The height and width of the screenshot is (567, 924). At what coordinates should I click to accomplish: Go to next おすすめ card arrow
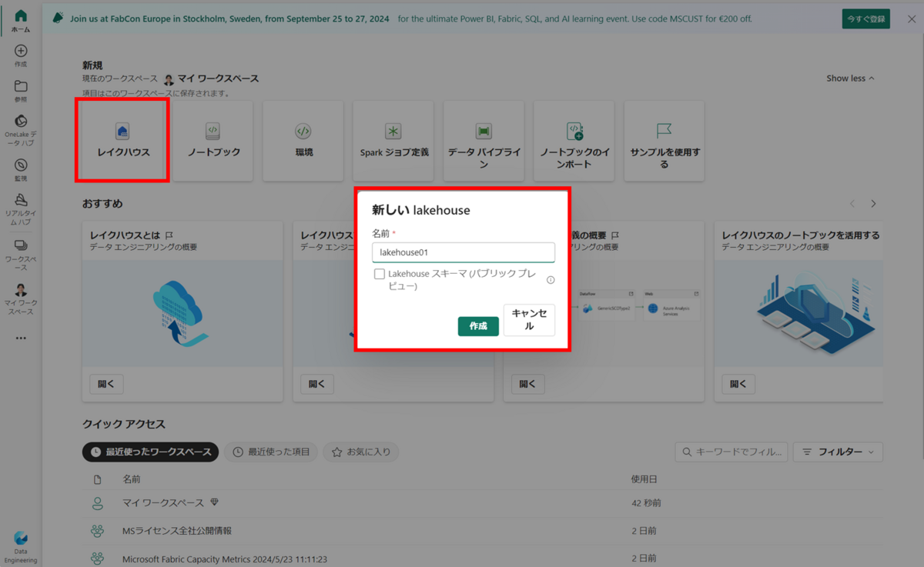click(873, 204)
